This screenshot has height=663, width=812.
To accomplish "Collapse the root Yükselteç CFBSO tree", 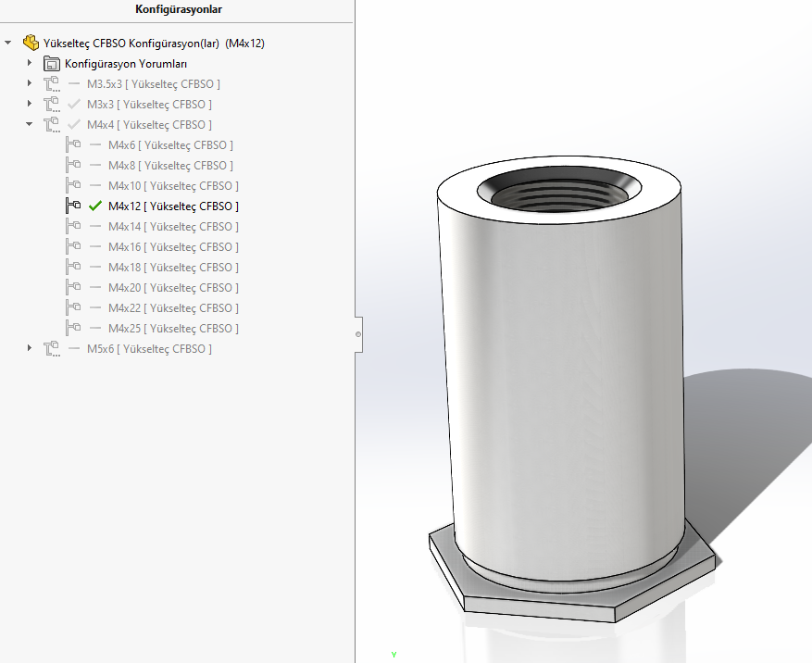I will coord(9,43).
